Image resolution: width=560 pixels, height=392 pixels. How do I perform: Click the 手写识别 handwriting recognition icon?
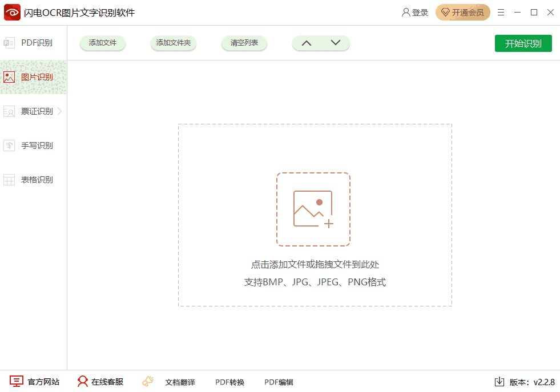9,146
